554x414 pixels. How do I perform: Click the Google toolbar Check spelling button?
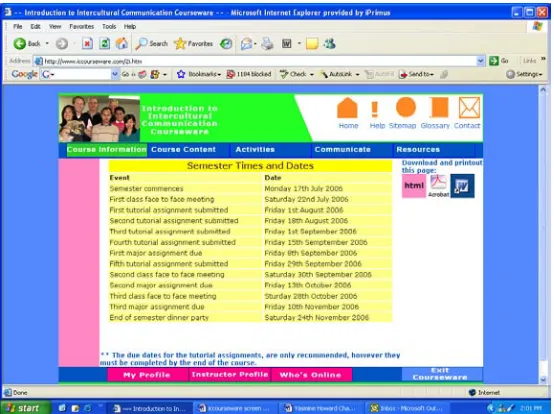(294, 74)
